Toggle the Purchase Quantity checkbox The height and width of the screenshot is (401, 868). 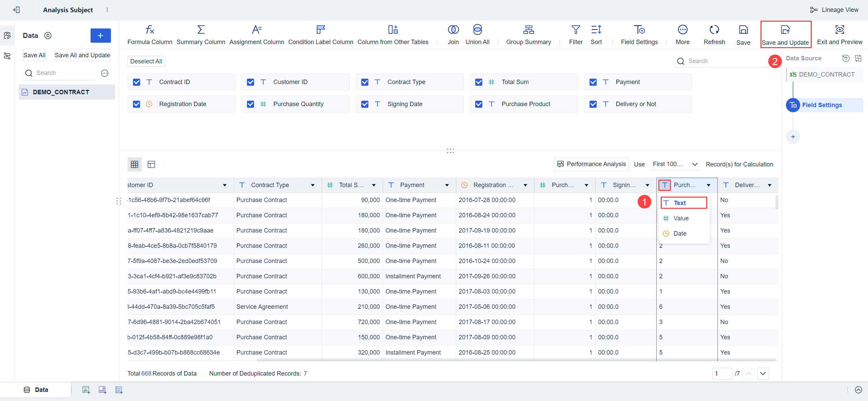tap(250, 104)
